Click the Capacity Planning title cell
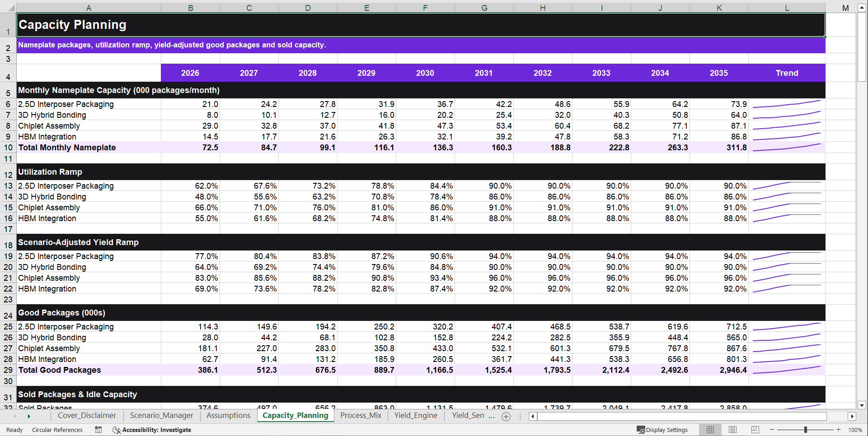The width and height of the screenshot is (868, 436). click(x=421, y=25)
